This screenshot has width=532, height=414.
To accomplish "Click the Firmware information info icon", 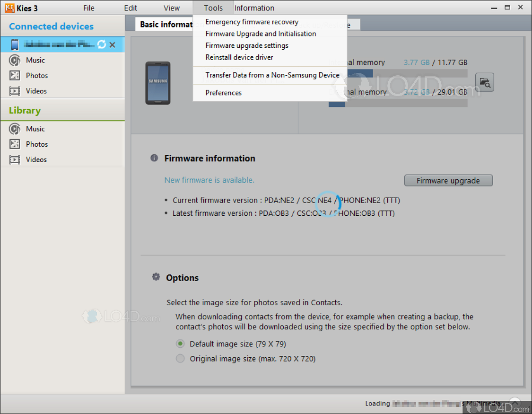I will tap(154, 158).
